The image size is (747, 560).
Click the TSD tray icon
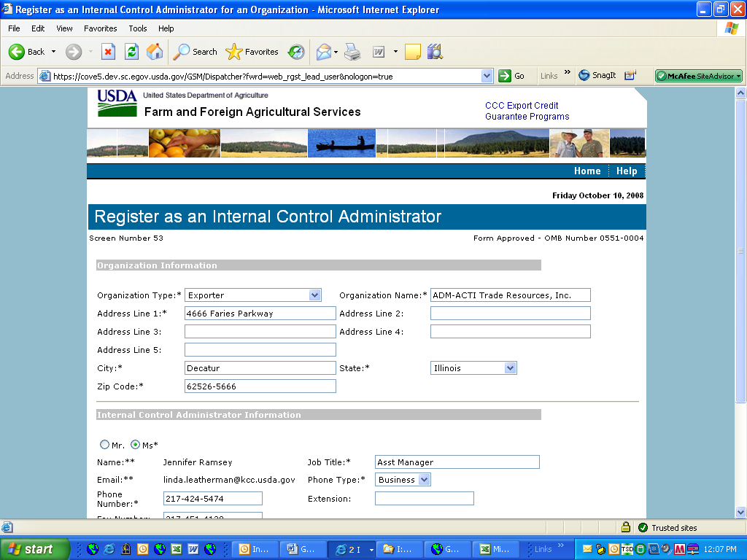(627, 549)
